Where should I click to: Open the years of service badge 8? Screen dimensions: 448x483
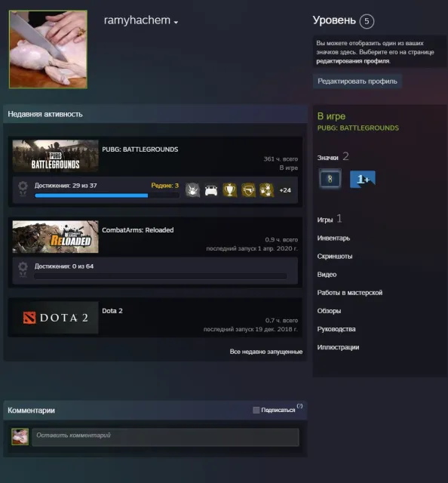point(330,179)
